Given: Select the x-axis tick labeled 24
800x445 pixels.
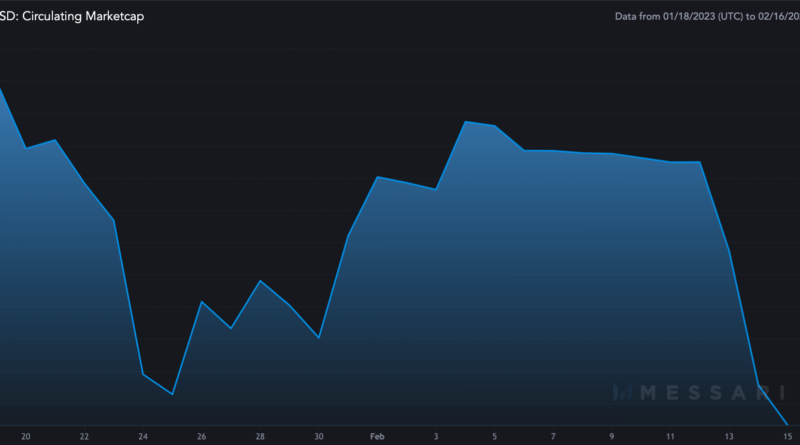Looking at the screenshot, I should [143, 436].
